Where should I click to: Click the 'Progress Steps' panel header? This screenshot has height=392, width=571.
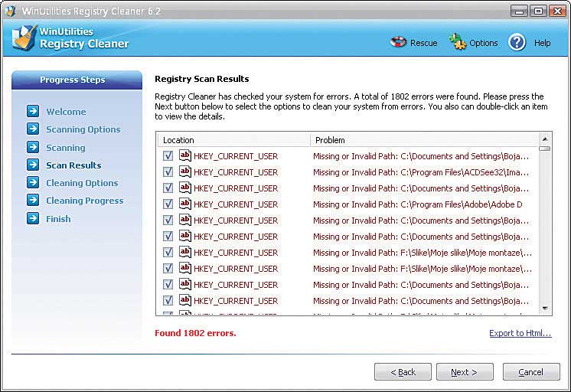(x=77, y=80)
